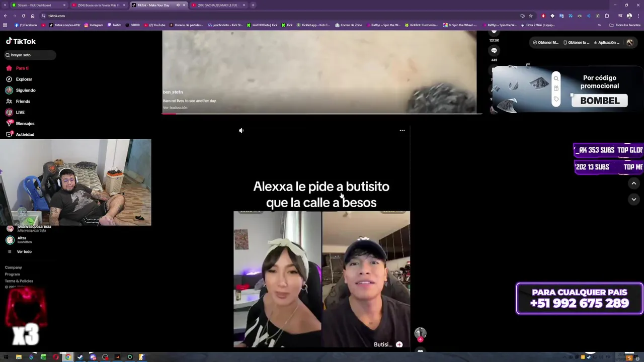644x362 pixels.
Task: Click the 'Obtener M...' coin button
Action: pyautogui.click(x=546, y=42)
